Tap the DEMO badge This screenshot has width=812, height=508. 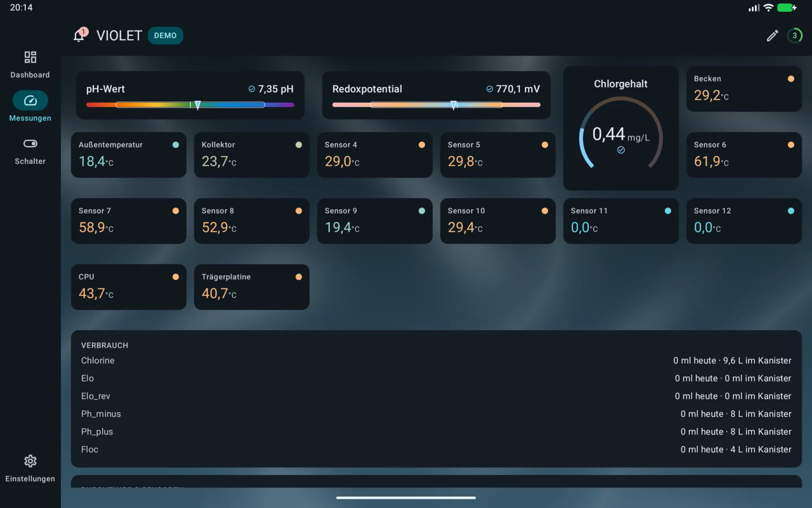point(165,36)
